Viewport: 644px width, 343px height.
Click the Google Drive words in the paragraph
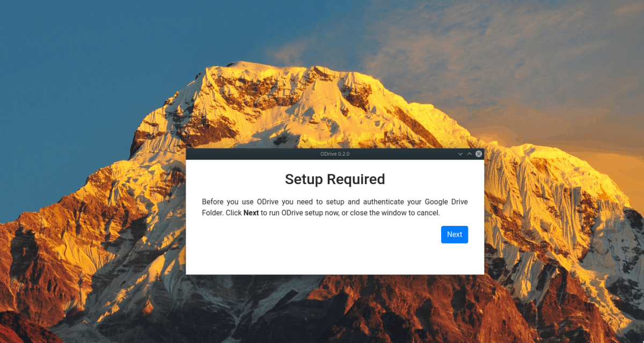(x=446, y=202)
